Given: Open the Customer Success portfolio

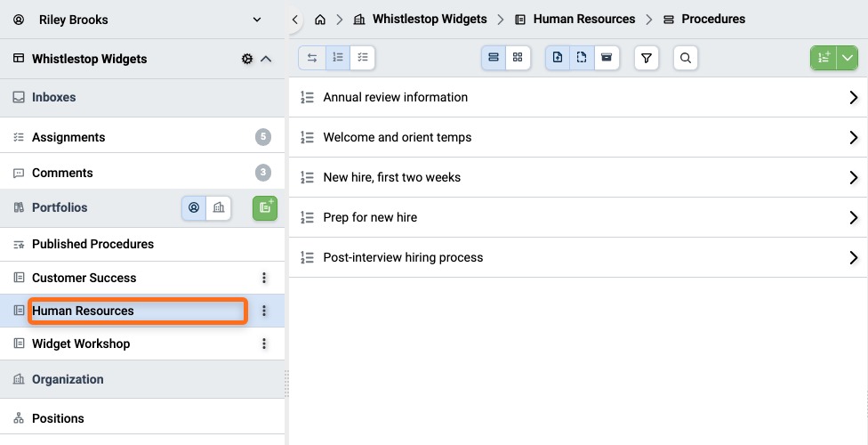Looking at the screenshot, I should (x=84, y=278).
